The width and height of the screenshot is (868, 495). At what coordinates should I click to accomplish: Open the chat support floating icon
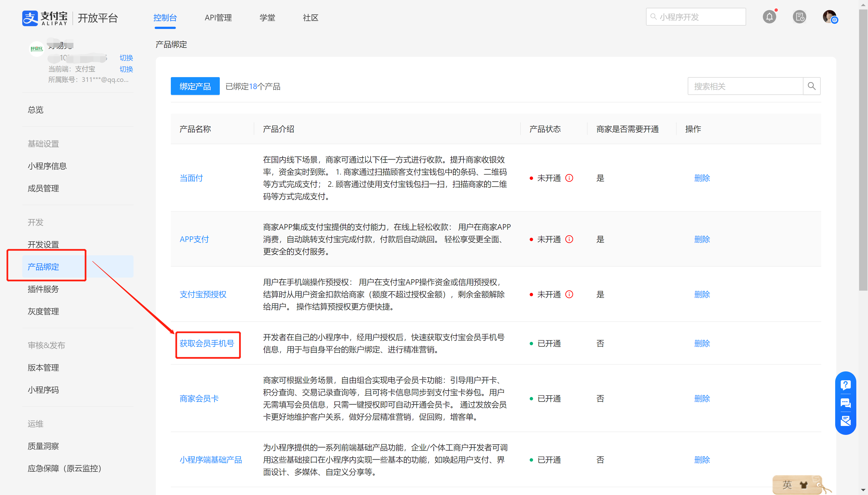845,403
